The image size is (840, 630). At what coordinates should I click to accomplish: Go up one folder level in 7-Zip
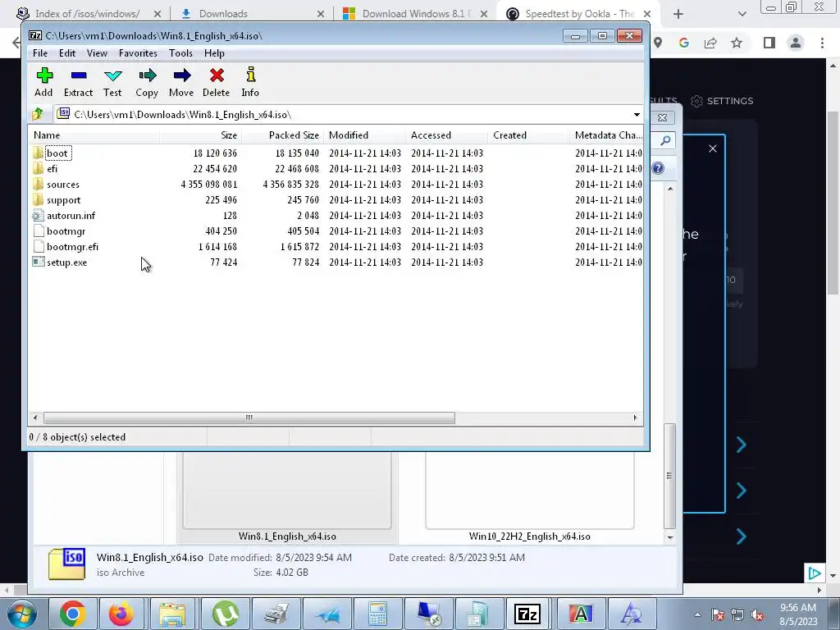38,114
